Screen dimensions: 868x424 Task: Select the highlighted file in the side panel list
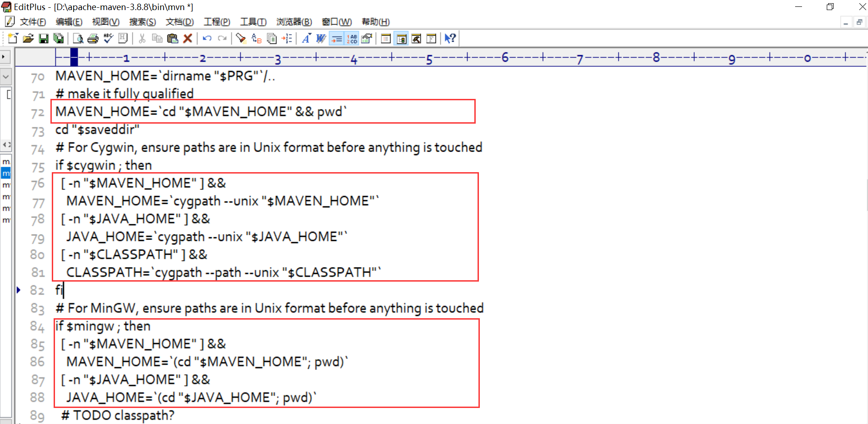(6, 174)
